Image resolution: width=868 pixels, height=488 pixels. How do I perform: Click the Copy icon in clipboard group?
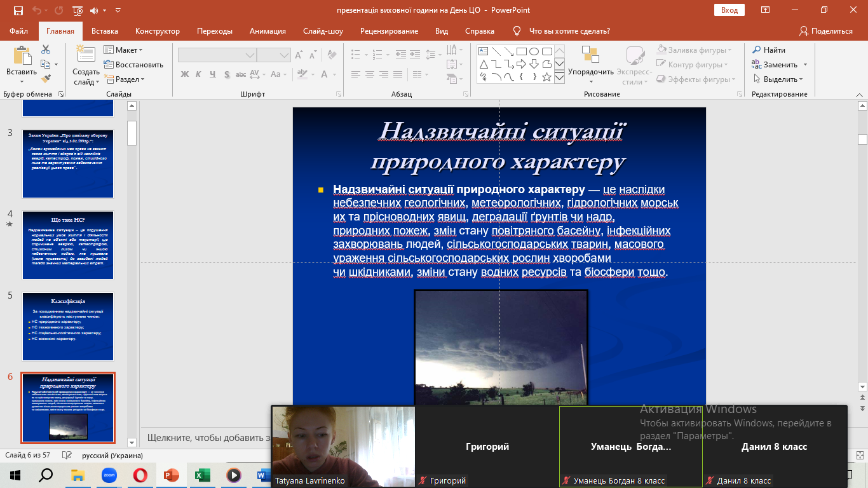coord(46,64)
